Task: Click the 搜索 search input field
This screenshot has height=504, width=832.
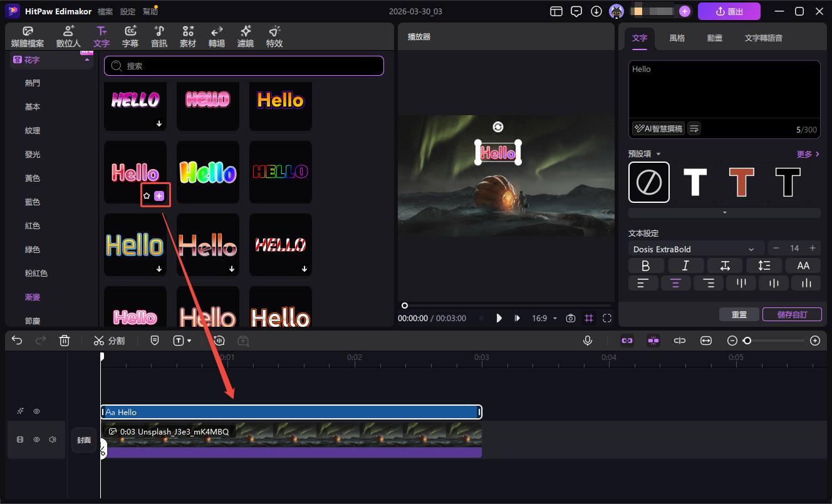Action: (x=244, y=66)
